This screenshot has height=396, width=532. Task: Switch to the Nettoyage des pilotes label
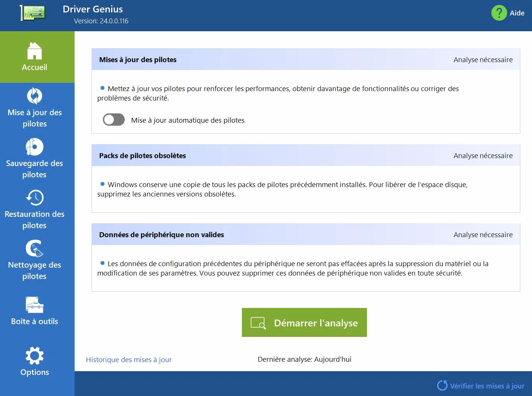coord(34,270)
